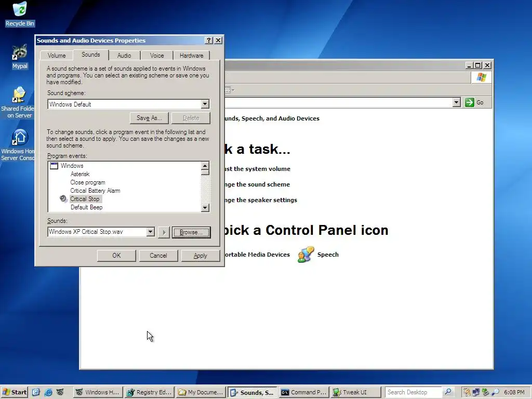Switch to the Hardware tab

point(191,55)
